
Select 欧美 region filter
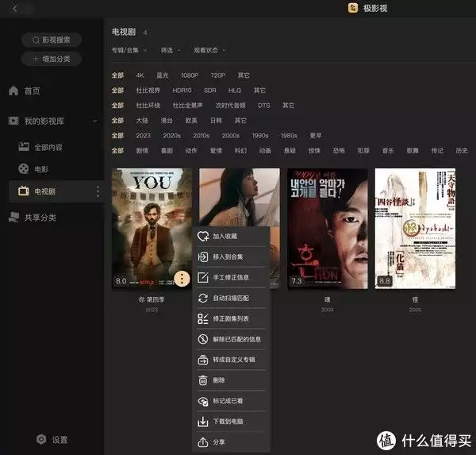click(191, 121)
